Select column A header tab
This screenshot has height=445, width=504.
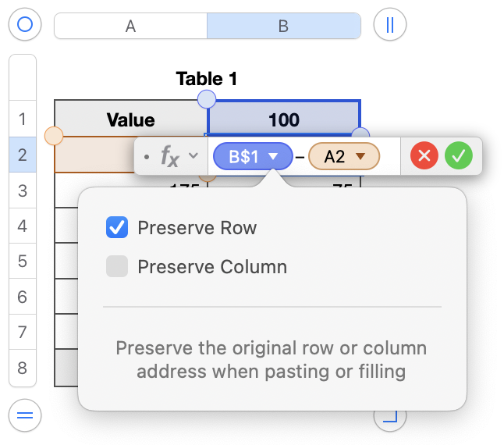pyautogui.click(x=131, y=26)
